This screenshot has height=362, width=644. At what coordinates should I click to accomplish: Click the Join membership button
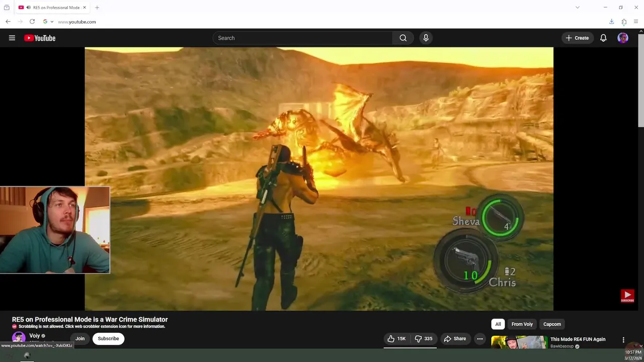80,338
